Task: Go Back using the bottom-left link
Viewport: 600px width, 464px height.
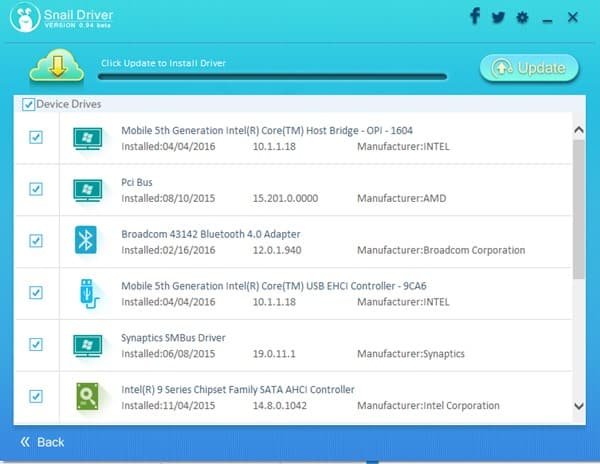Action: [42, 441]
